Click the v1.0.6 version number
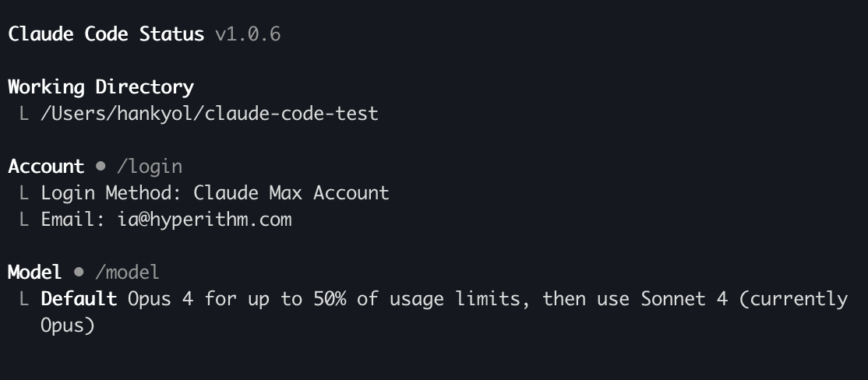868x380 pixels. (x=248, y=34)
